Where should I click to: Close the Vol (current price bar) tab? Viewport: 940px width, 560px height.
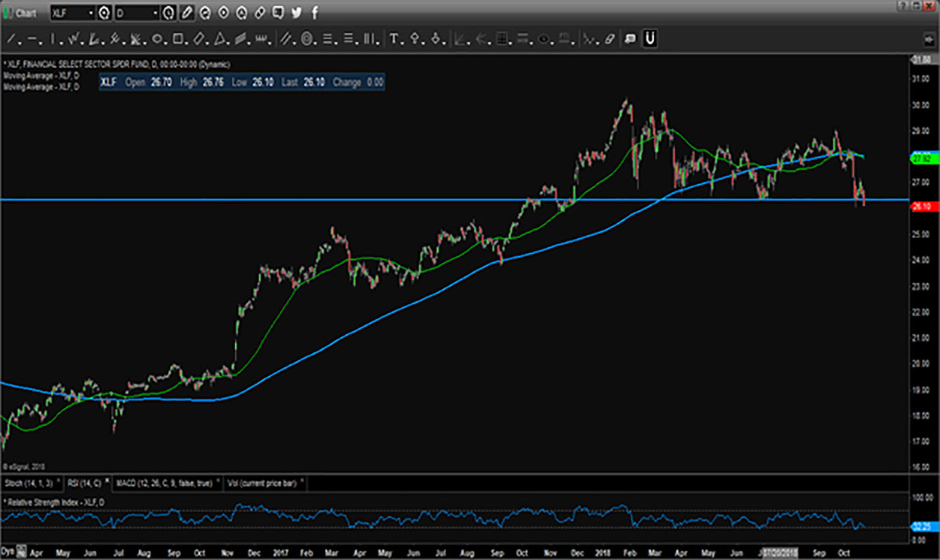(302, 482)
